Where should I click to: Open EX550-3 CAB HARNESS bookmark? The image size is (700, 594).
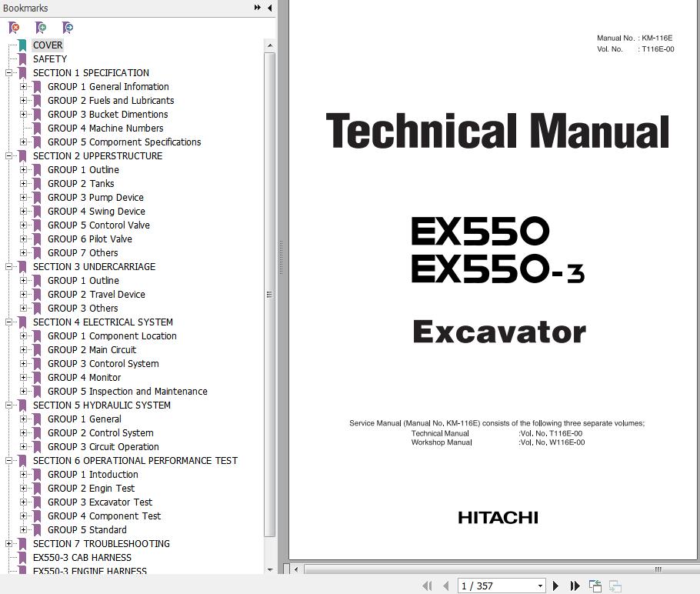tap(82, 557)
